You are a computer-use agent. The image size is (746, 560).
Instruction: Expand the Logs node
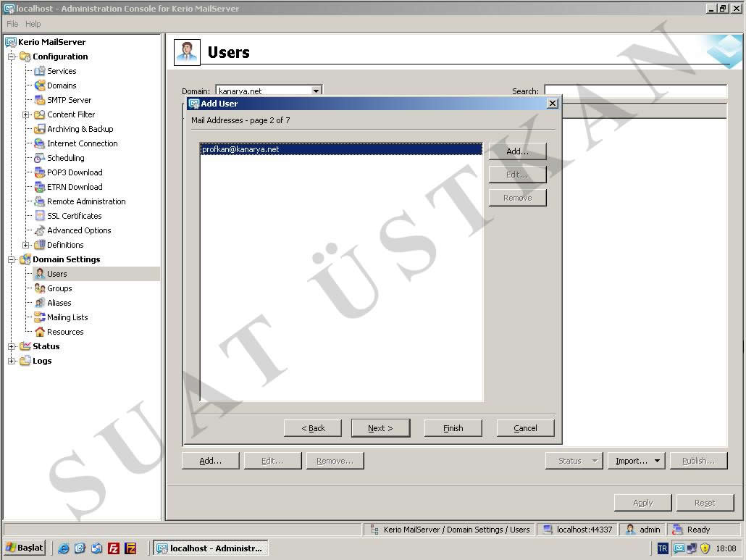12,361
